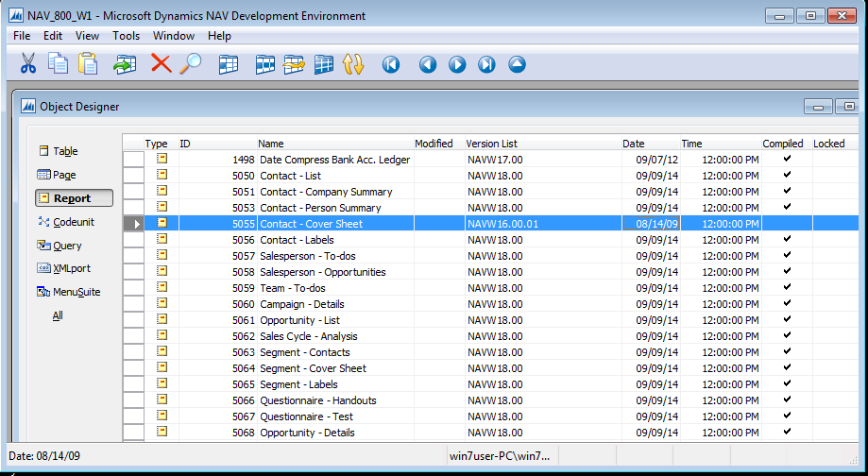Click the Name column header
Image resolution: width=868 pixels, height=476 pixels.
point(271,144)
